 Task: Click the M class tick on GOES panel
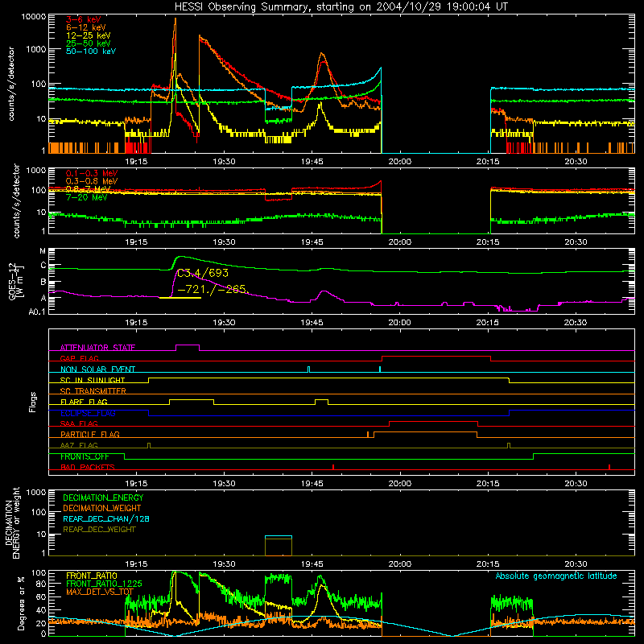pos(43,251)
